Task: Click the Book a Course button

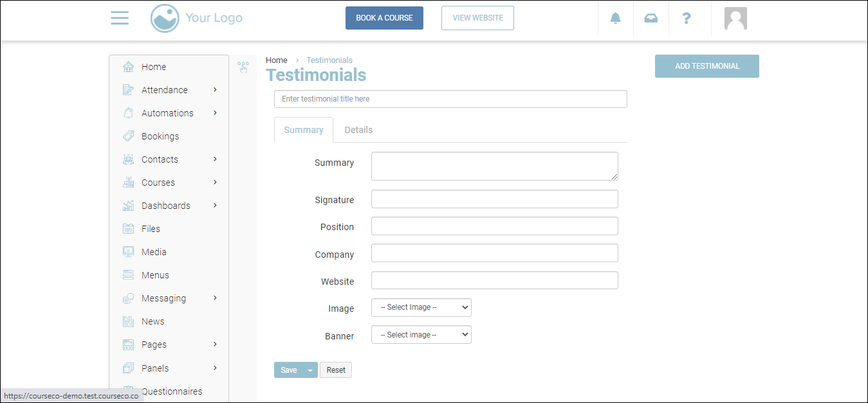Action: pos(384,18)
